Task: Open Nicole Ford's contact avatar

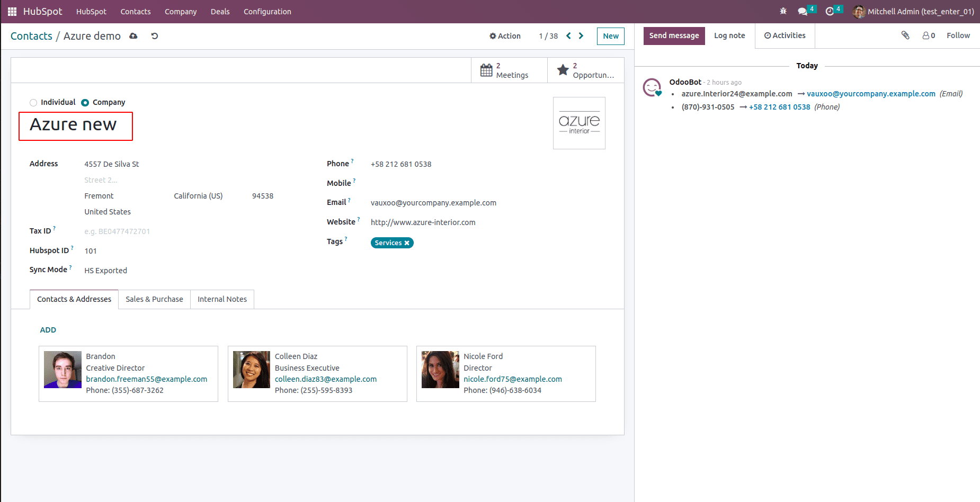Action: point(440,370)
